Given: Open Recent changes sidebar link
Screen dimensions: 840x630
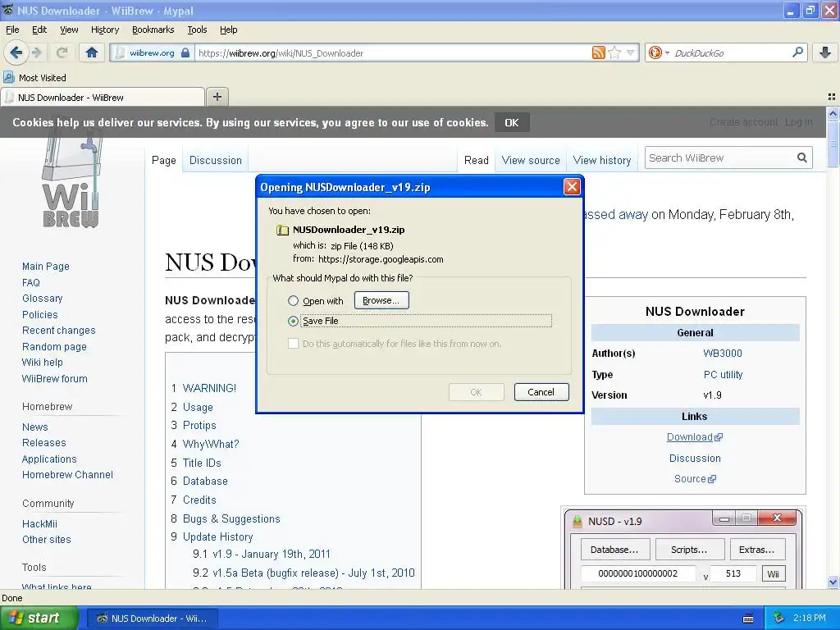Looking at the screenshot, I should tap(59, 330).
